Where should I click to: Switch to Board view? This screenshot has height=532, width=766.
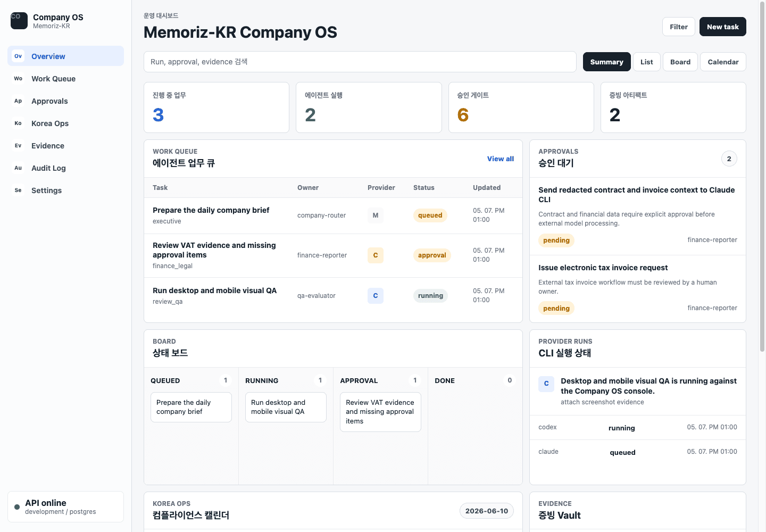[680, 62]
